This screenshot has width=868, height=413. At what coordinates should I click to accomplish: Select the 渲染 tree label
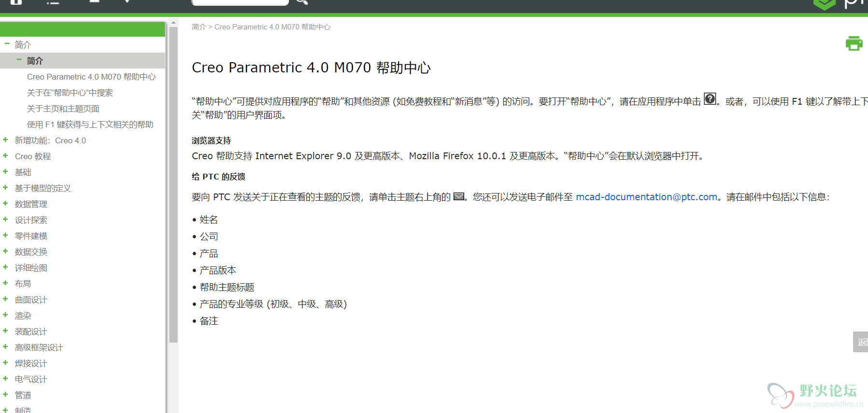[23, 316]
